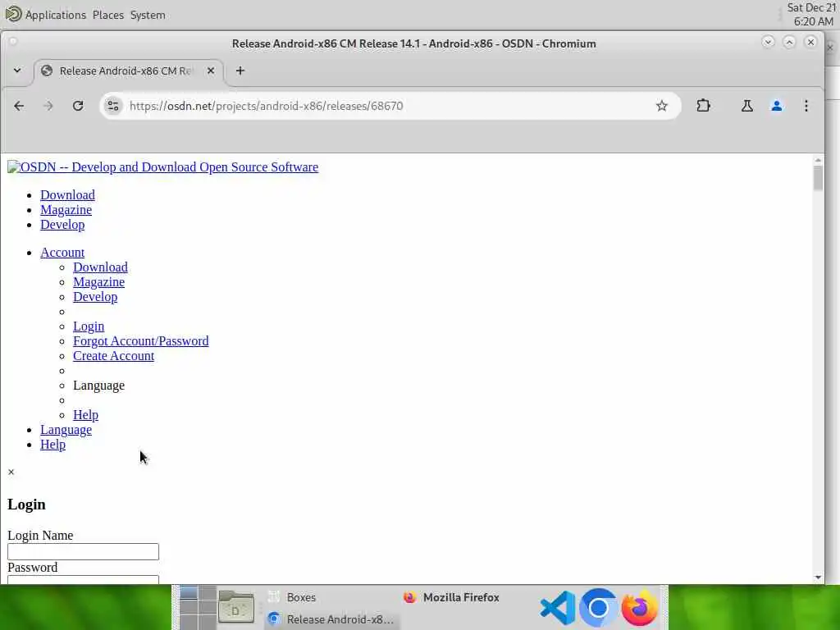Screen dimensions: 840x630
Task: Open the Account link
Action: pyautogui.click(x=62, y=253)
